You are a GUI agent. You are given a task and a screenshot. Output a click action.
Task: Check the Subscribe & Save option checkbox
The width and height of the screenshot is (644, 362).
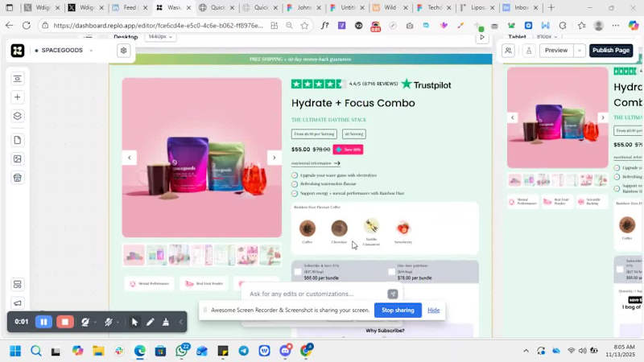coord(298,272)
